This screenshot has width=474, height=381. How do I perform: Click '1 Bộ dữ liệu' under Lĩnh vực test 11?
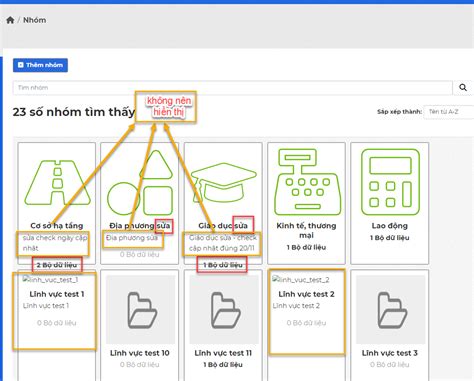[x=223, y=365]
